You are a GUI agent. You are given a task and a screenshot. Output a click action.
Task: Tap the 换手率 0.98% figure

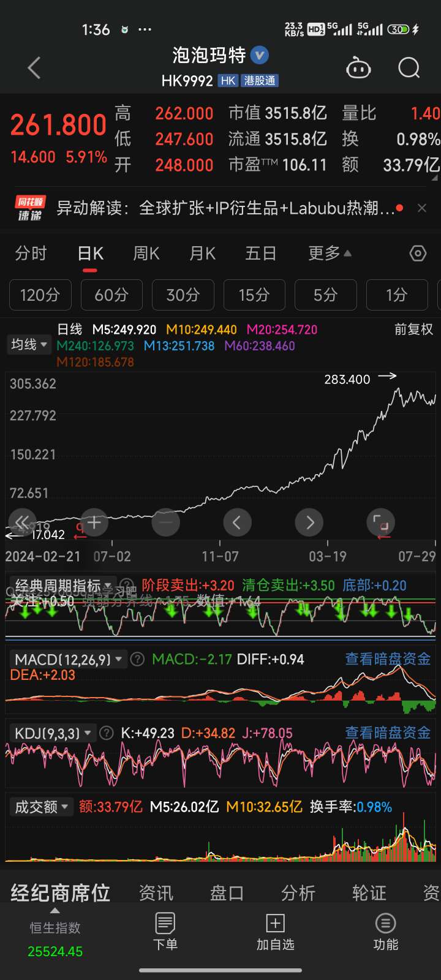point(374,807)
